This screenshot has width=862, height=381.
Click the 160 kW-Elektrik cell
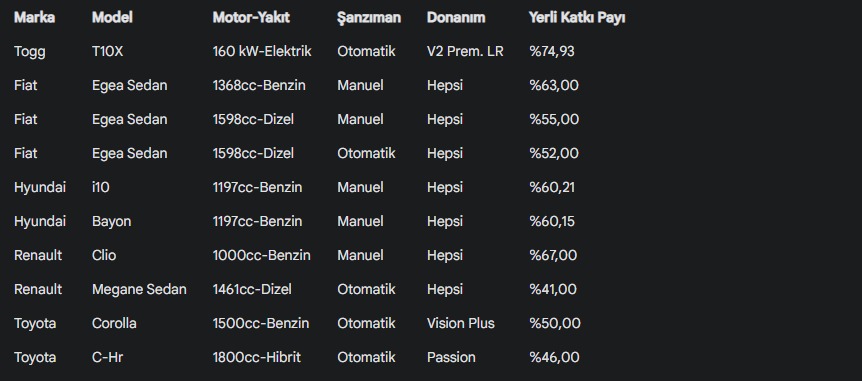tap(262, 52)
